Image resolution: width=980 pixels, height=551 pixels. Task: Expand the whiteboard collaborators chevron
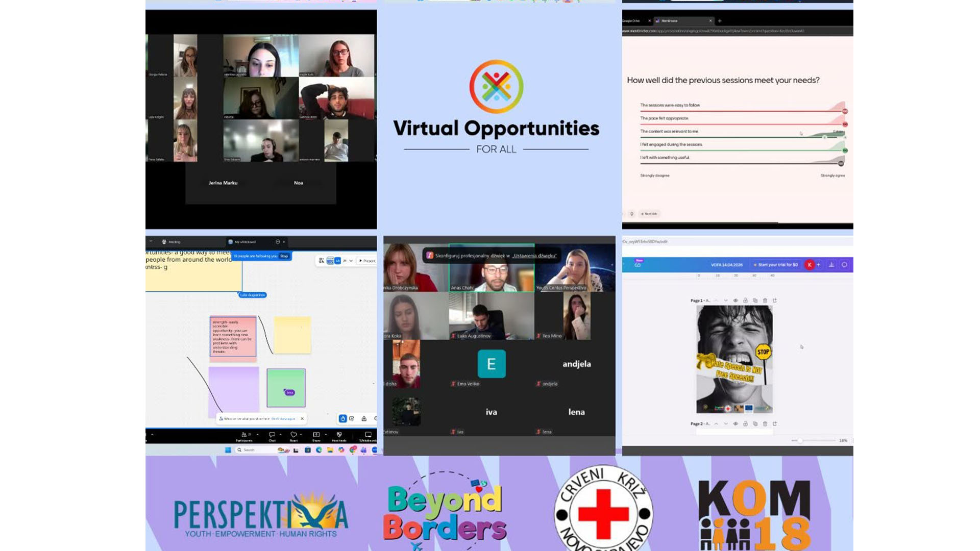click(x=351, y=261)
